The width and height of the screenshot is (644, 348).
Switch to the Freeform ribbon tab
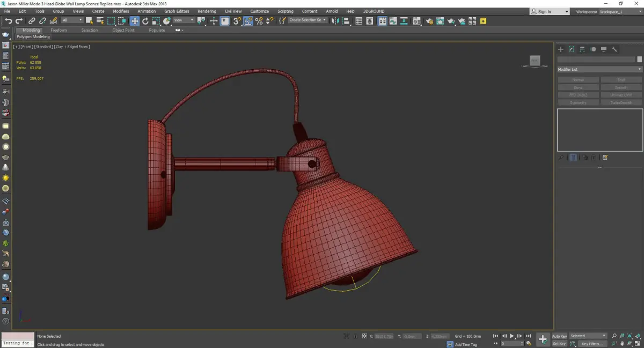pyautogui.click(x=58, y=30)
